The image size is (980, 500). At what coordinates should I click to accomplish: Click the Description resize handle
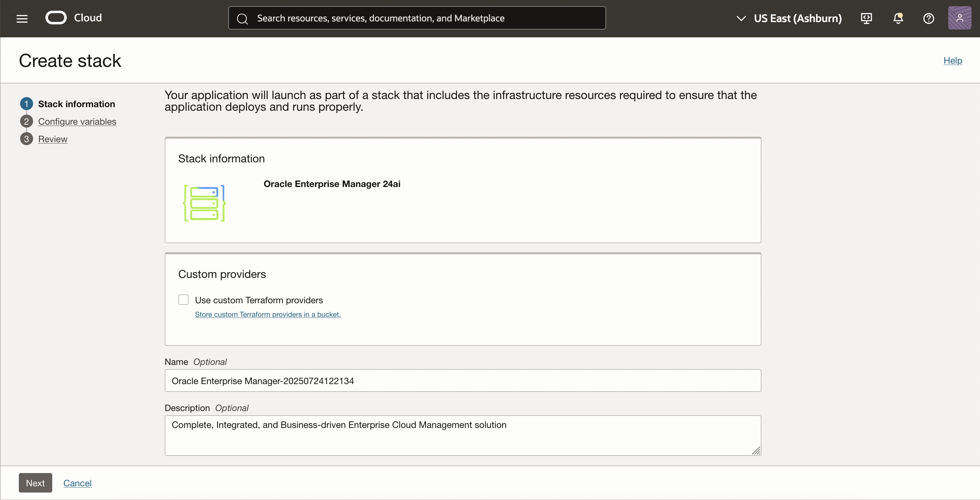[756, 451]
